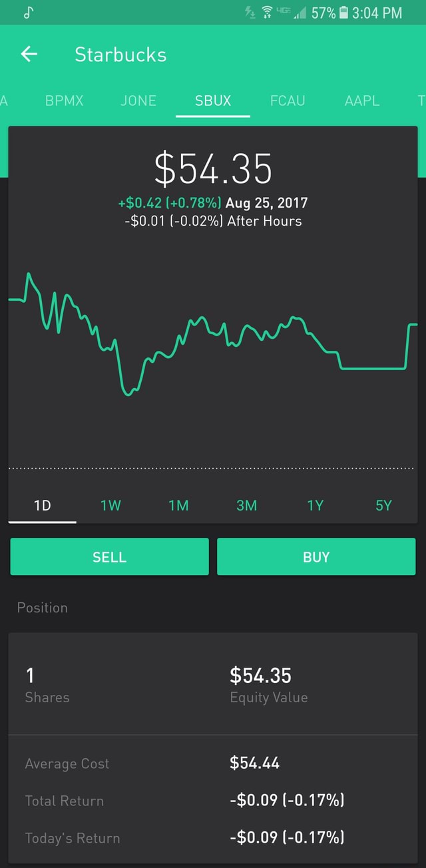Click the back arrow to leave Starbucks page
The height and width of the screenshot is (868, 426).
[x=28, y=55]
